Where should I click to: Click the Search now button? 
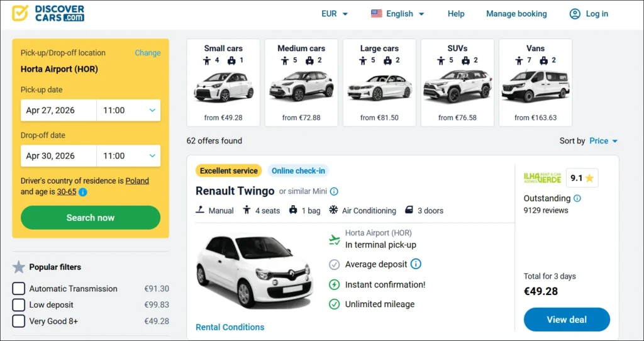coord(91,218)
